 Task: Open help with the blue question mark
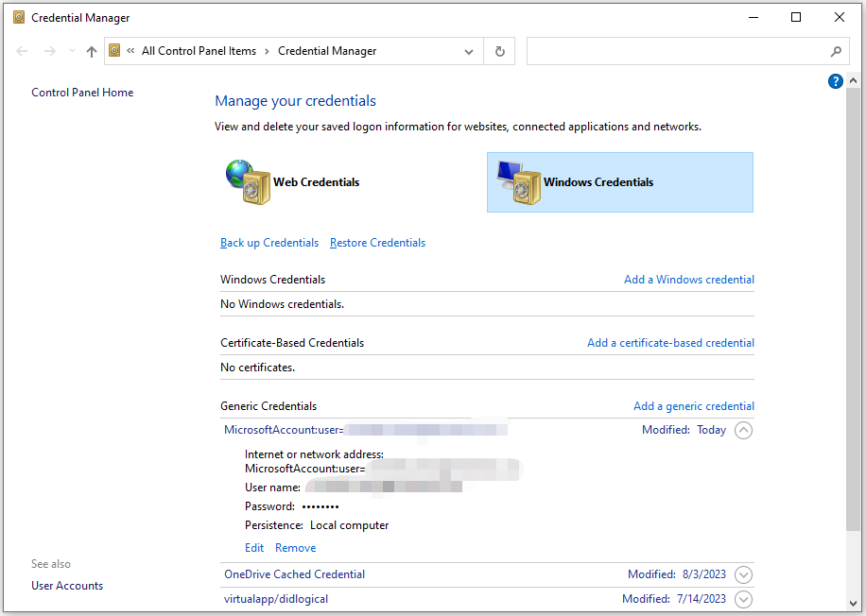pos(835,82)
